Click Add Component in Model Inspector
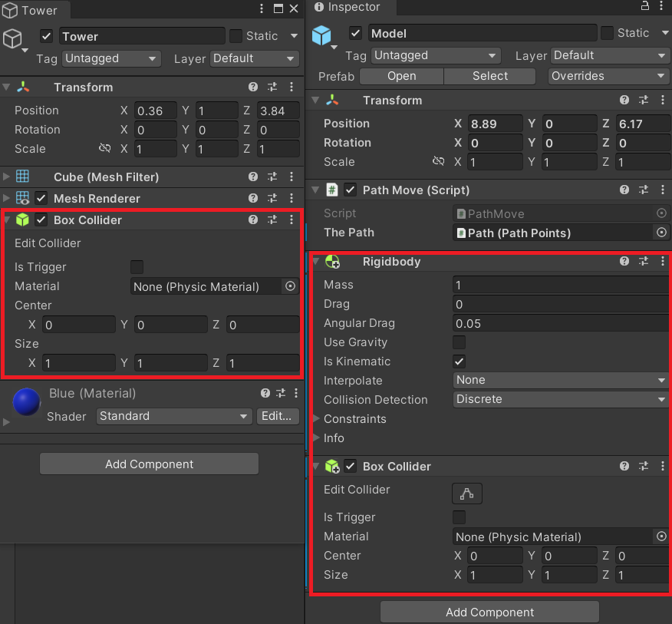 point(489,612)
